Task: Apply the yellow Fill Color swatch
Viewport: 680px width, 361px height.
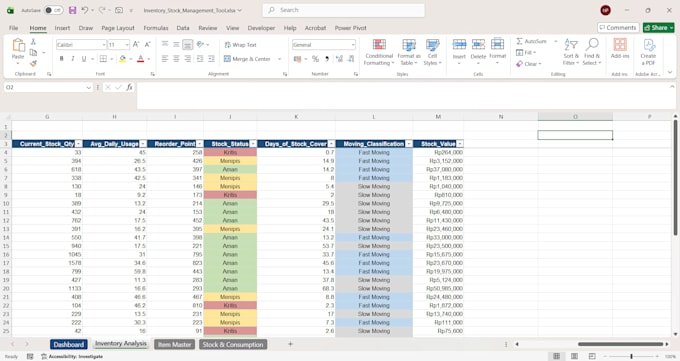Action: coord(123,59)
